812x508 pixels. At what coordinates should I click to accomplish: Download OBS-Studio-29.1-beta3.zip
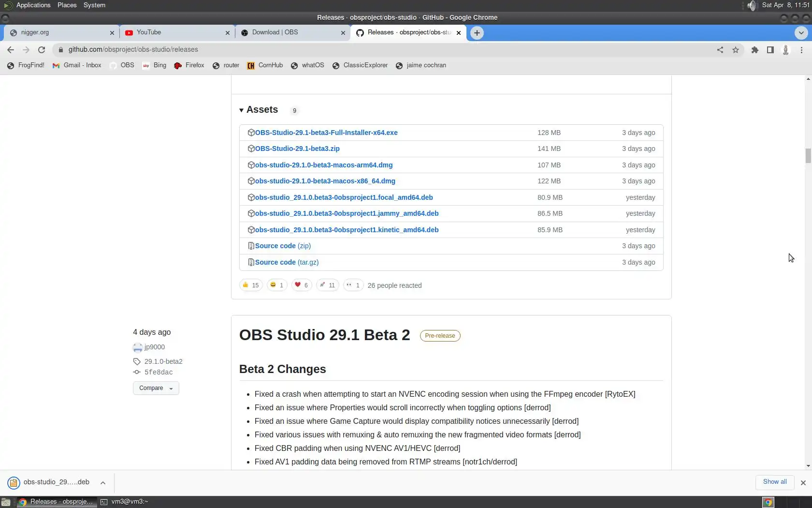297,149
